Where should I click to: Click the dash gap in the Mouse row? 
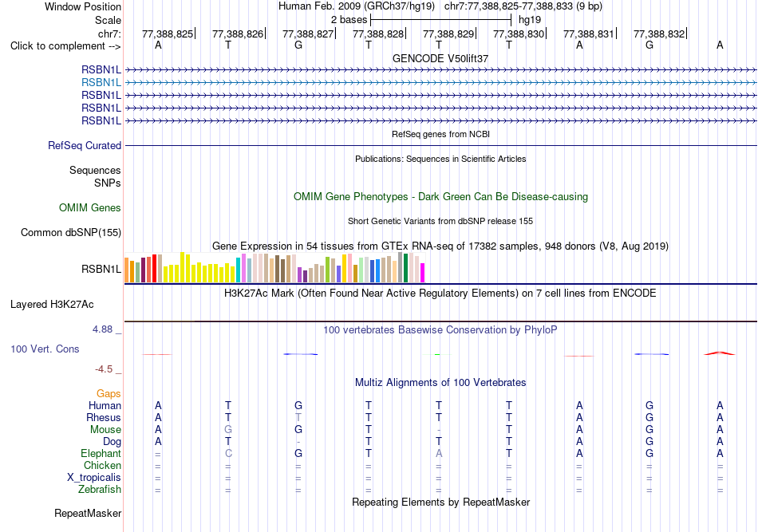(x=439, y=430)
